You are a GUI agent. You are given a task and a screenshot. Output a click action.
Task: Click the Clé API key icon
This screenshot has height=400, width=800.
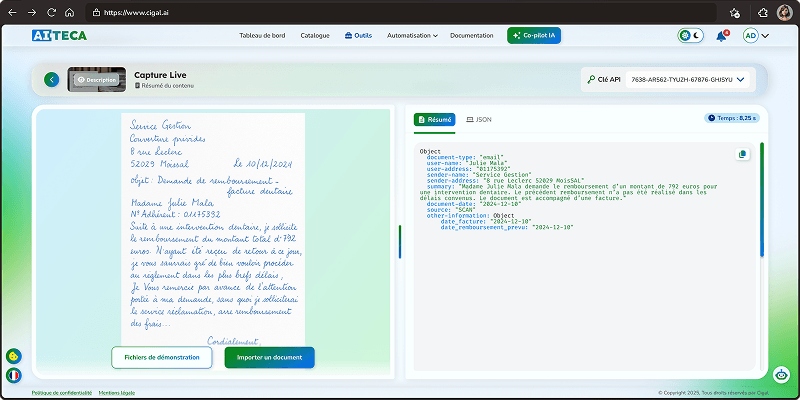tap(591, 80)
